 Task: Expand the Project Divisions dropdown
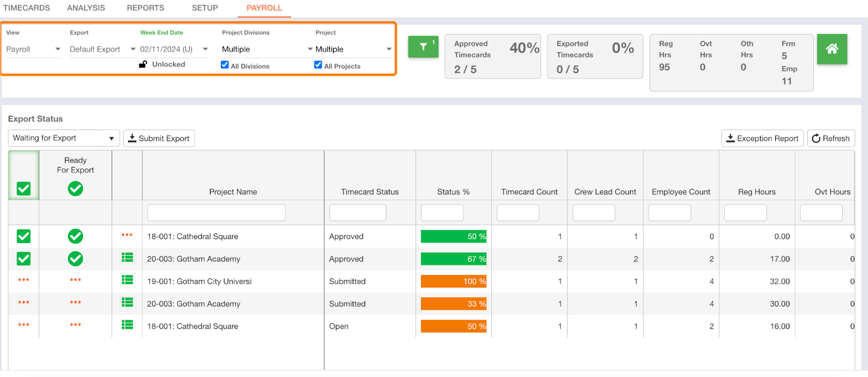(267, 49)
